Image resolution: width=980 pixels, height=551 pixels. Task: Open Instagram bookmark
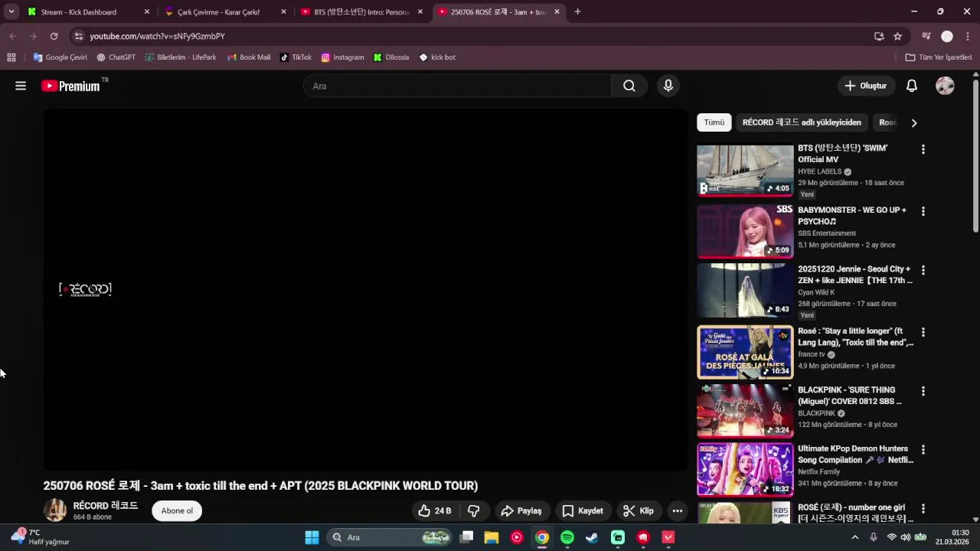(x=342, y=57)
